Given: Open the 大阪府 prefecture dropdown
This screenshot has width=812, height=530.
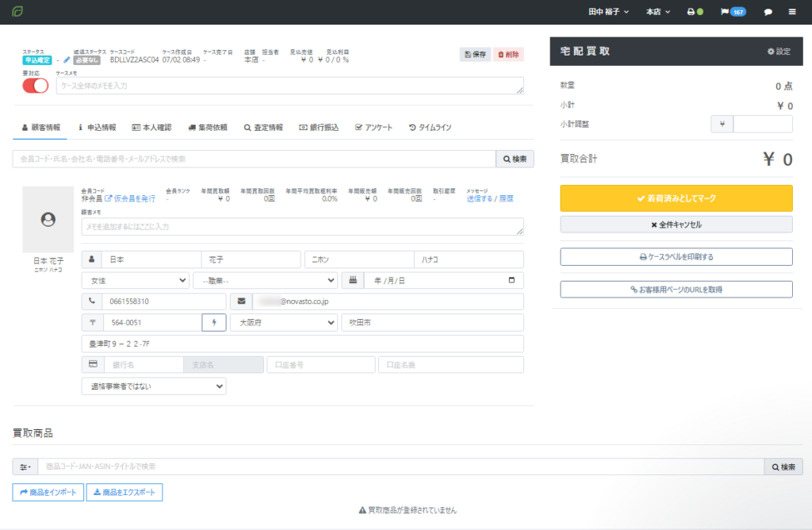Looking at the screenshot, I should pos(284,322).
